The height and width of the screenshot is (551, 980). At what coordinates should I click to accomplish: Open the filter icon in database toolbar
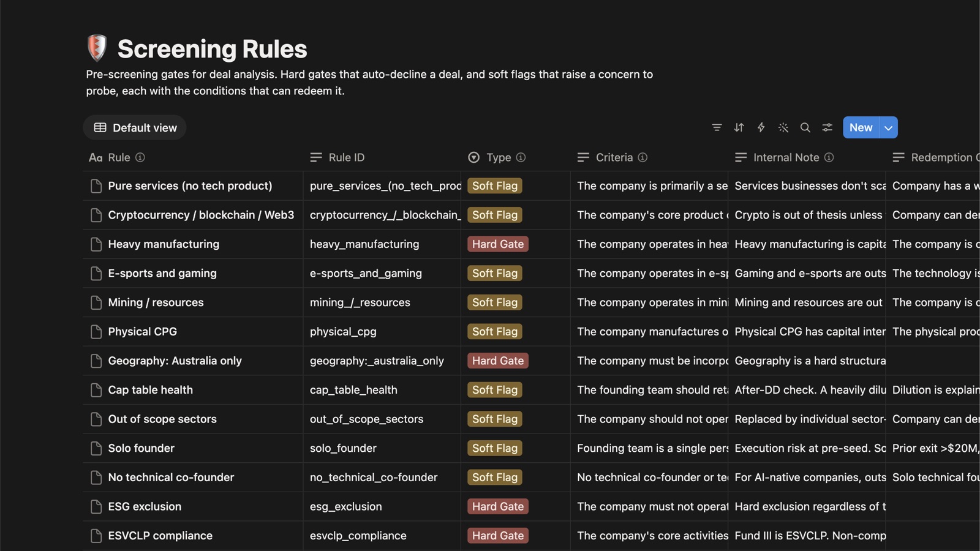717,127
